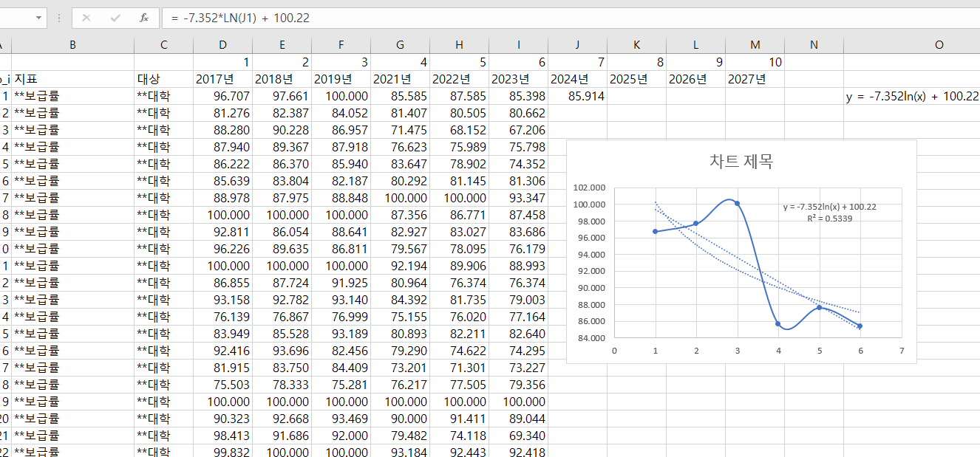
Task: Open Insert Function with the fx icon
Action: click(x=144, y=18)
